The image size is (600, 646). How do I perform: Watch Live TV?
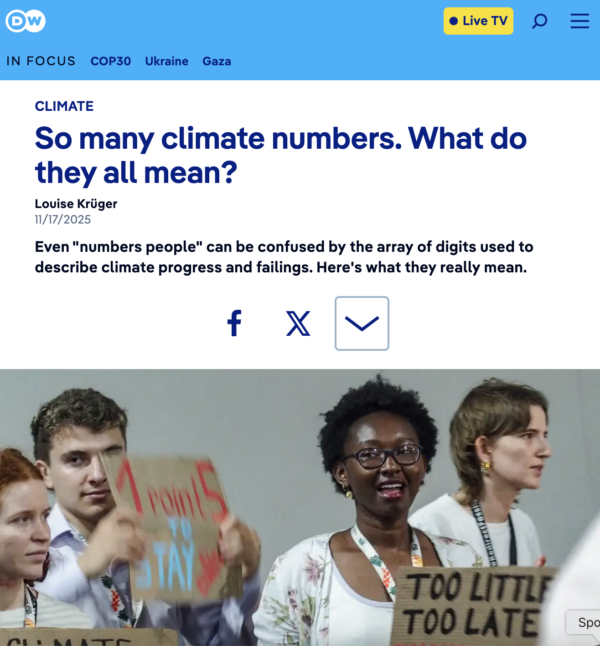[478, 21]
